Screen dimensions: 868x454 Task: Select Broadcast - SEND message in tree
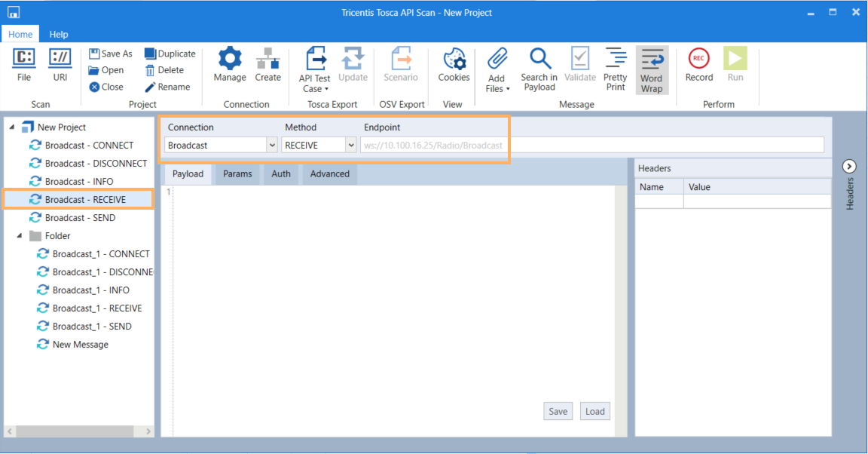[x=80, y=218]
